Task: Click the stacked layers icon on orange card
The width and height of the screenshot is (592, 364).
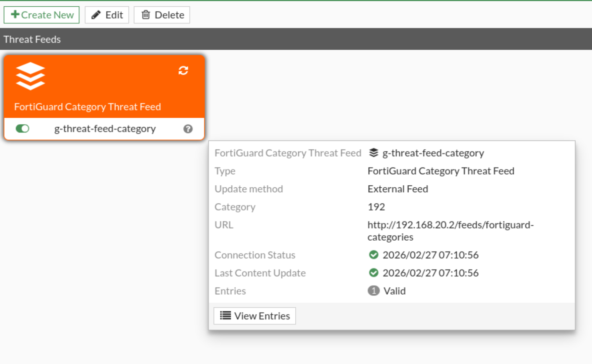Action: pyautogui.click(x=30, y=76)
